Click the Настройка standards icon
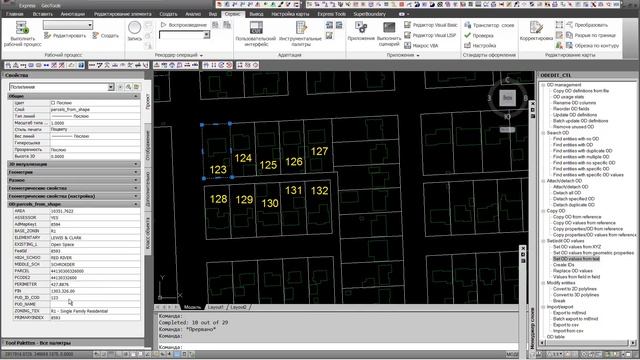 pos(468,45)
